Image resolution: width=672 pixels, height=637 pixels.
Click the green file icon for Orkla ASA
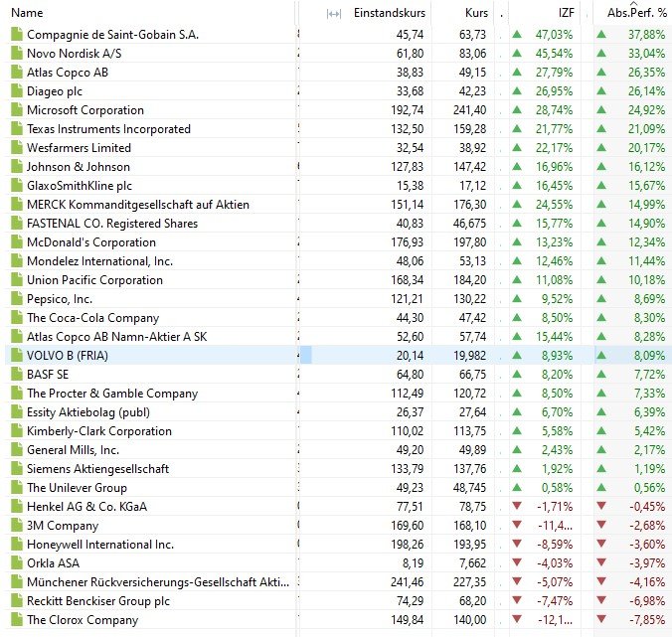17,562
